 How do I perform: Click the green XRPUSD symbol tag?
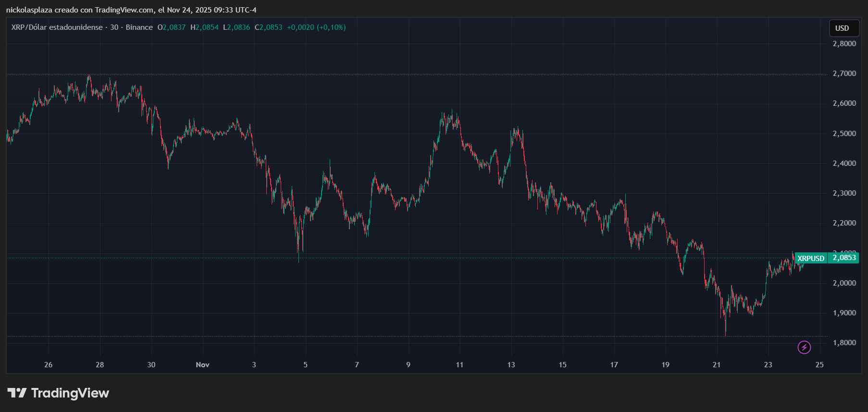pyautogui.click(x=810, y=258)
